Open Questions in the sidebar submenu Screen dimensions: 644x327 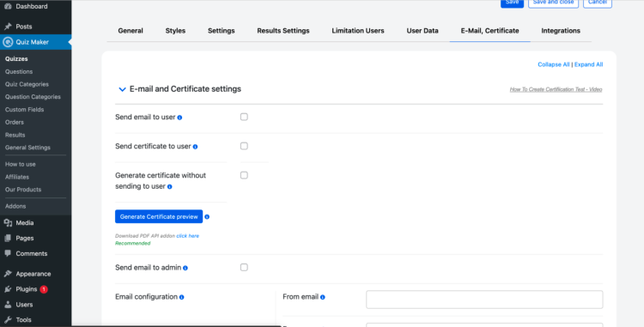coord(19,71)
